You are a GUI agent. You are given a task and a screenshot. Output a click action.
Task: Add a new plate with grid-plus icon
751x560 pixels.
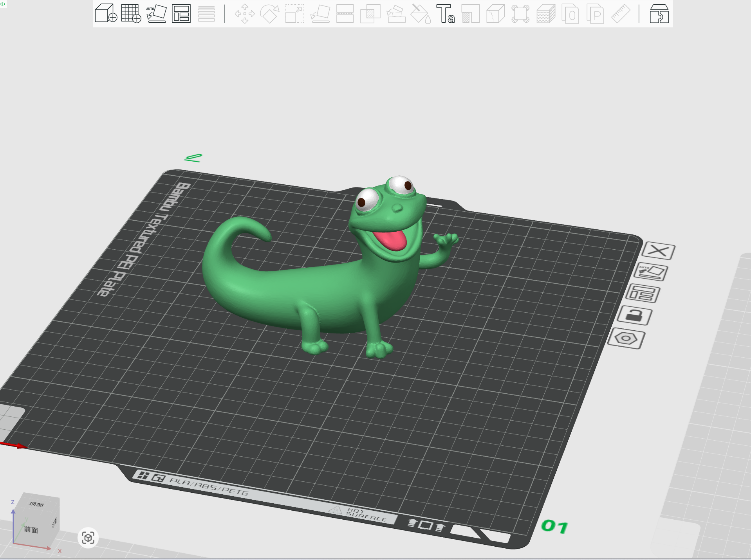(131, 14)
